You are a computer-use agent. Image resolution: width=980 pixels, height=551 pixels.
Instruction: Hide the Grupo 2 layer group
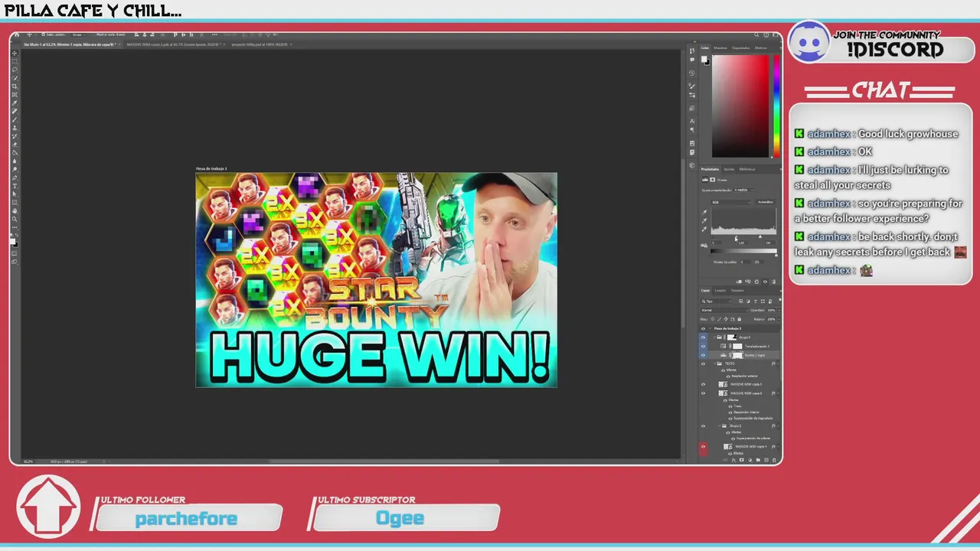[x=703, y=425]
